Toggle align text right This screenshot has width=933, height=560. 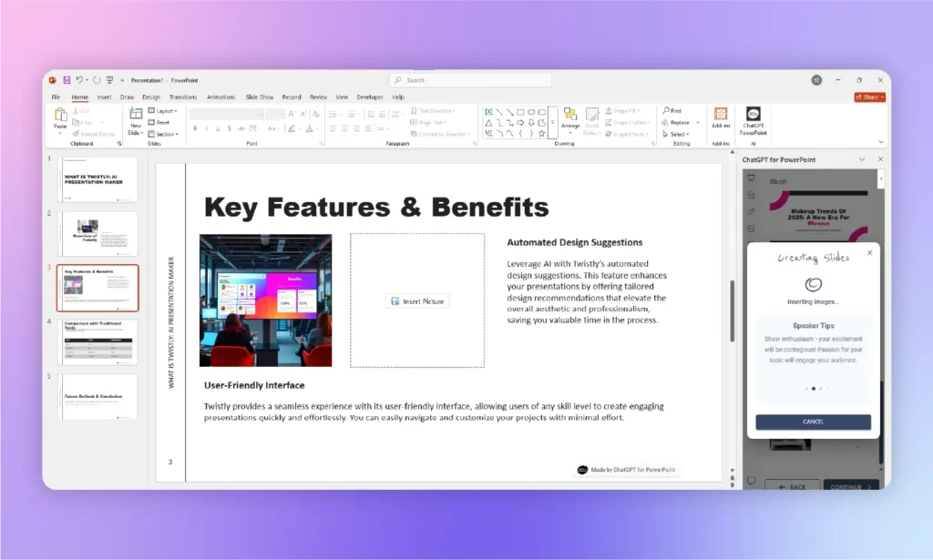point(356,128)
